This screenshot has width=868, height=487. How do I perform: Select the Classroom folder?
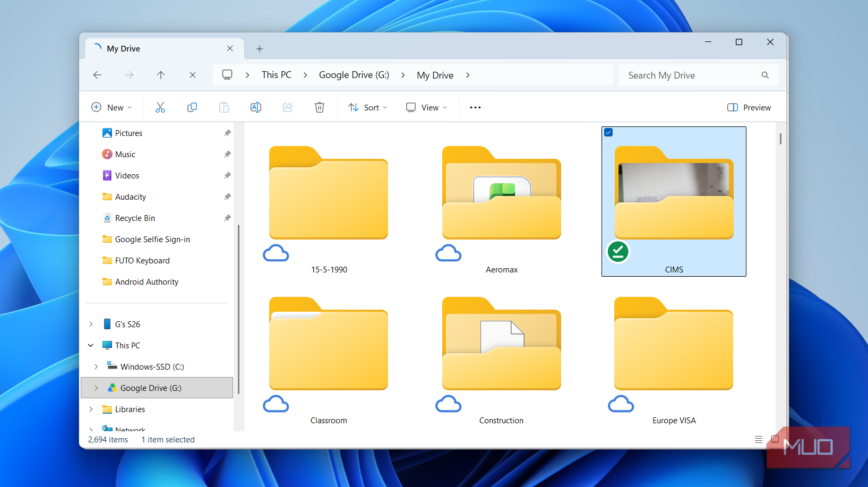pyautogui.click(x=329, y=353)
